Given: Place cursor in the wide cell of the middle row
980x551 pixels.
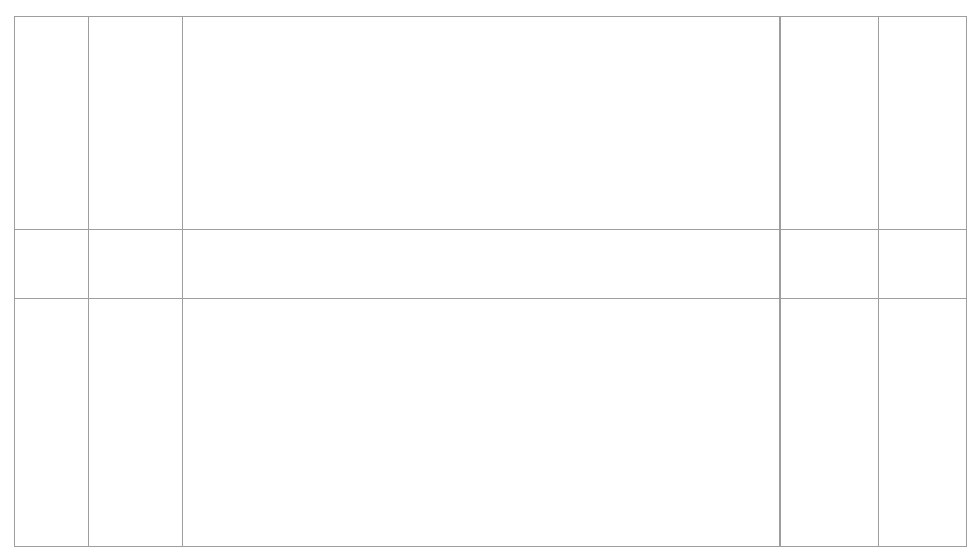Looking at the screenshot, I should pyautogui.click(x=480, y=264).
